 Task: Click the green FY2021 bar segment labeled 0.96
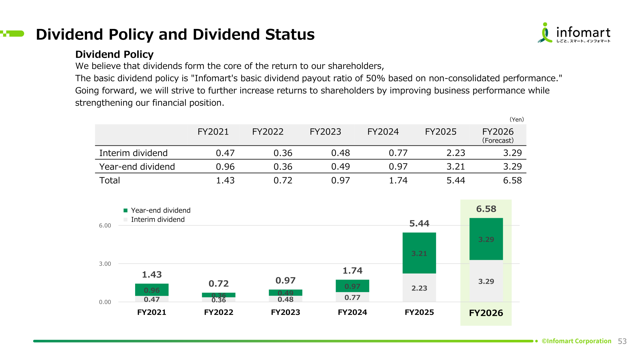point(152,290)
